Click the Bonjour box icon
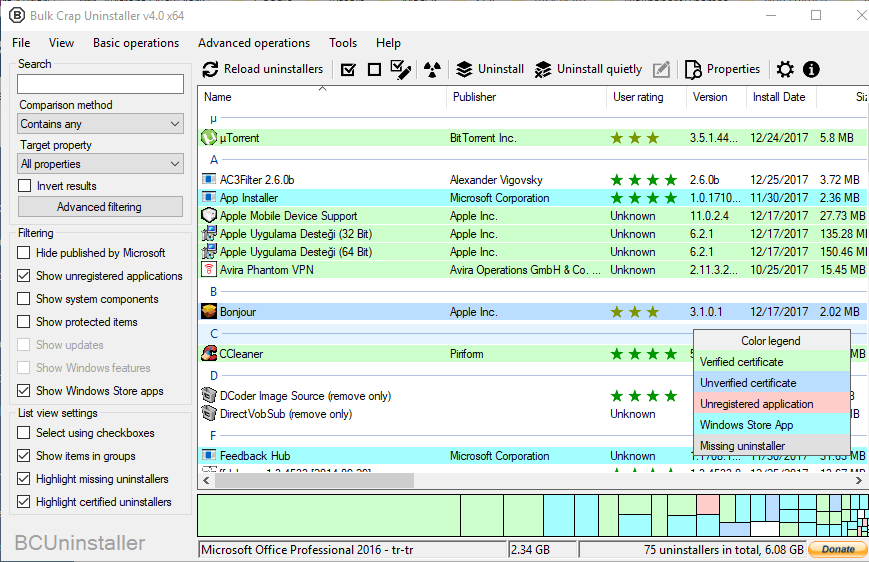This screenshot has height=562, width=869. (209, 311)
